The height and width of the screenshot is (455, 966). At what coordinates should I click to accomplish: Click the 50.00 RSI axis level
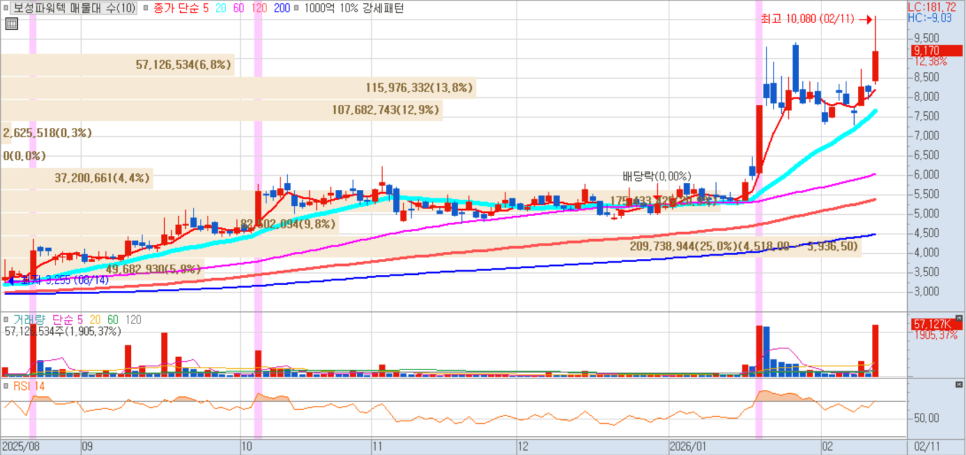click(x=926, y=418)
